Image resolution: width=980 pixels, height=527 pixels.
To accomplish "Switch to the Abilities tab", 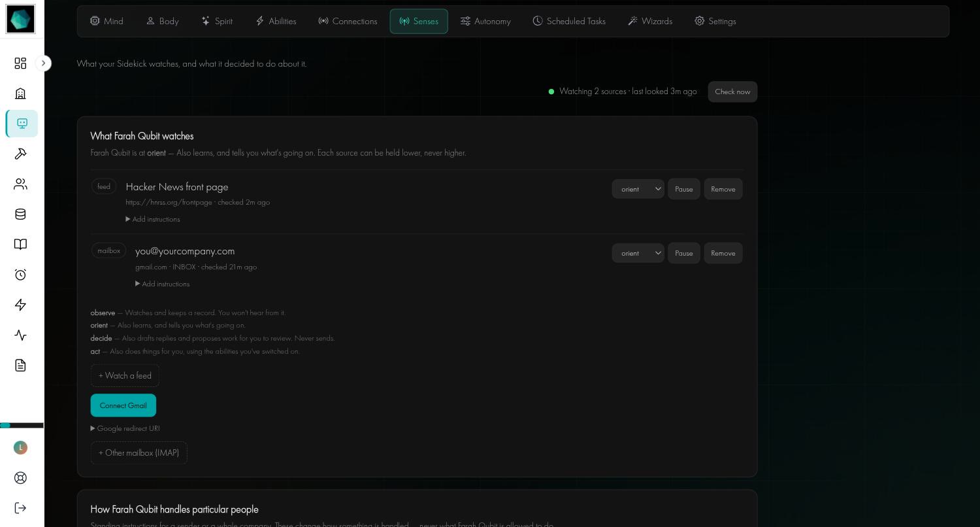I will (x=276, y=22).
